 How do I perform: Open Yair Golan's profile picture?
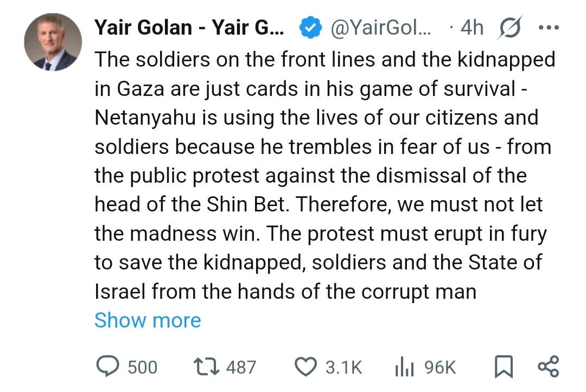tap(53, 43)
